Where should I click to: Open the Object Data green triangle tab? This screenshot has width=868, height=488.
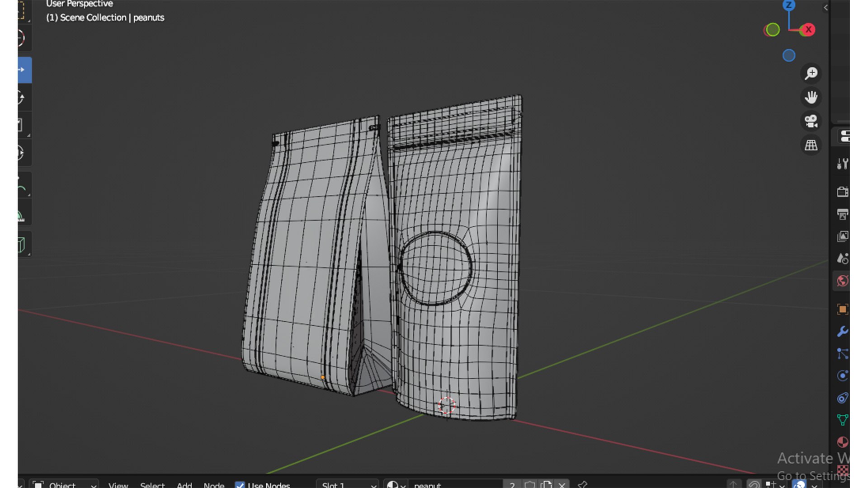pos(842,420)
